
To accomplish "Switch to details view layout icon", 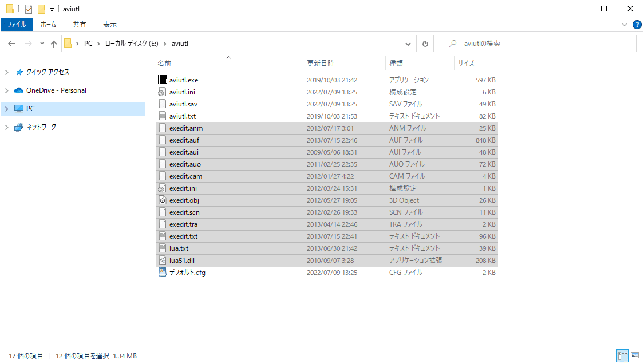I will [622, 356].
